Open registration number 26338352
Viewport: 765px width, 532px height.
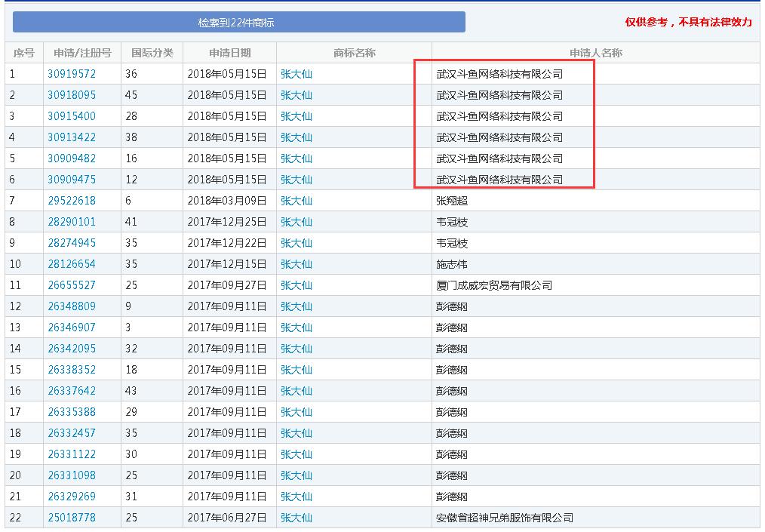click(72, 370)
